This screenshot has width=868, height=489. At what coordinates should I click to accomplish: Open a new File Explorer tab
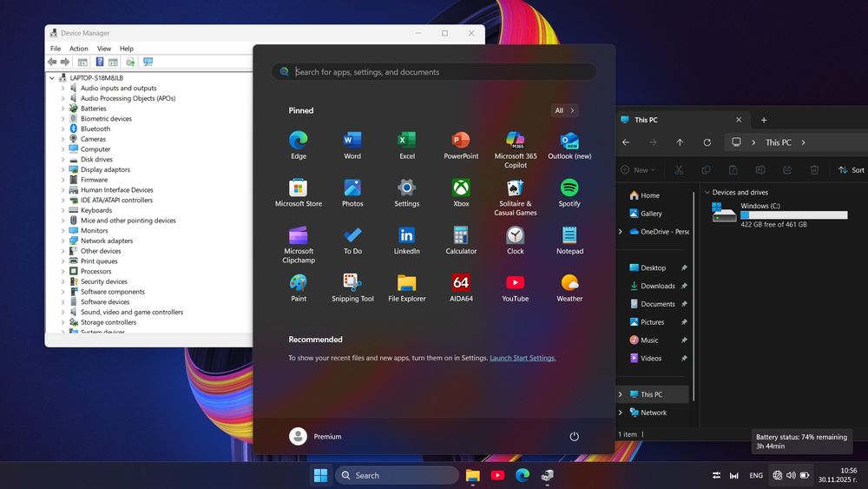[764, 120]
